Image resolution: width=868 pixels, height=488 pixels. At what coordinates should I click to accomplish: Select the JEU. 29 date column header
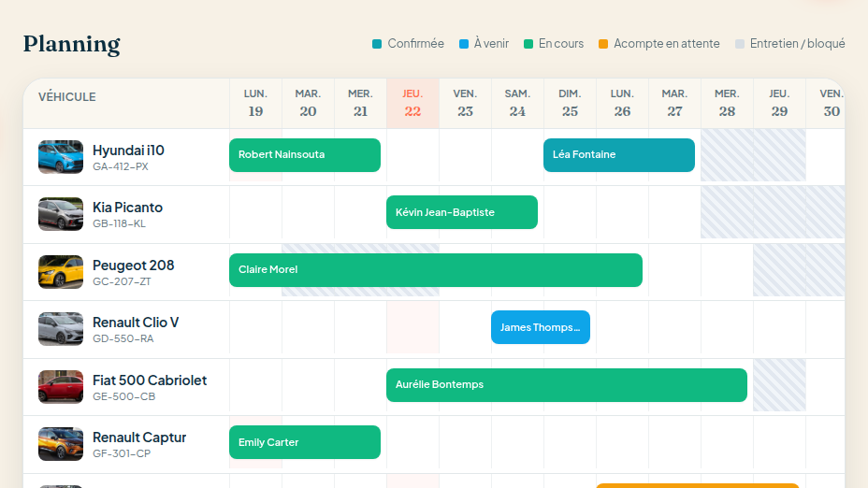pos(779,103)
